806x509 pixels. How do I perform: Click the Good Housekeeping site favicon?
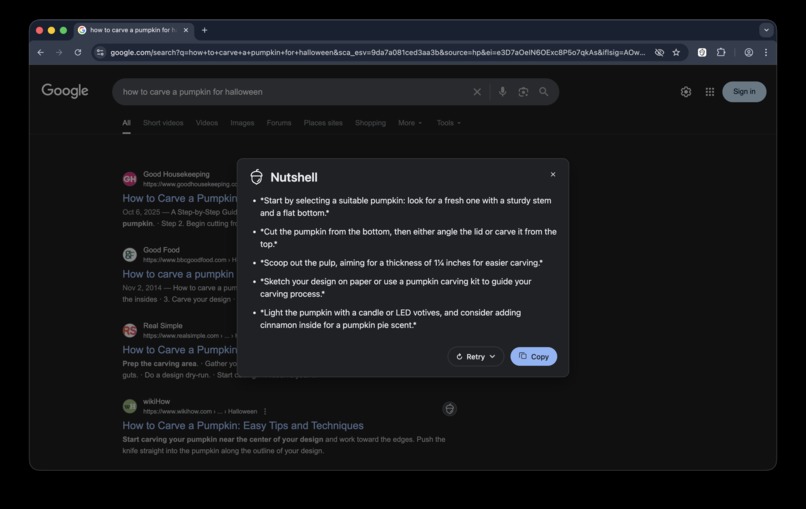point(130,179)
